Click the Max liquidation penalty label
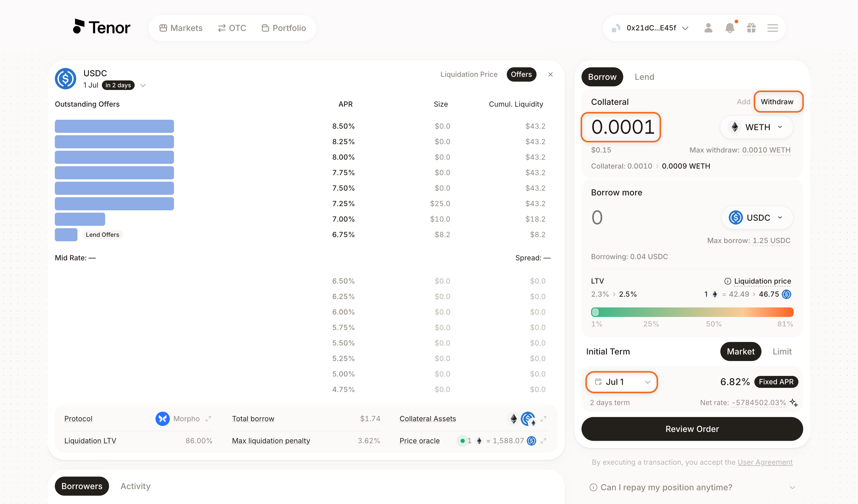The height and width of the screenshot is (504, 858). point(271,441)
